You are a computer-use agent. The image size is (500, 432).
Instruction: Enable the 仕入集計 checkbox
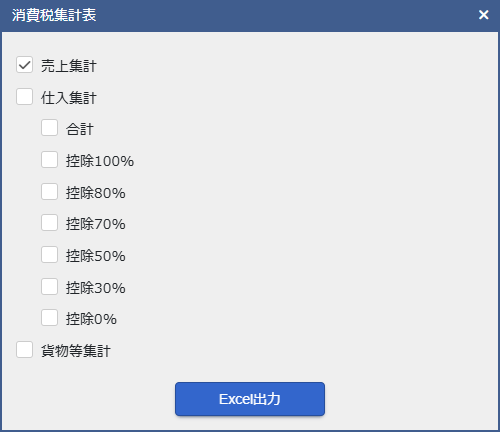click(x=24, y=97)
